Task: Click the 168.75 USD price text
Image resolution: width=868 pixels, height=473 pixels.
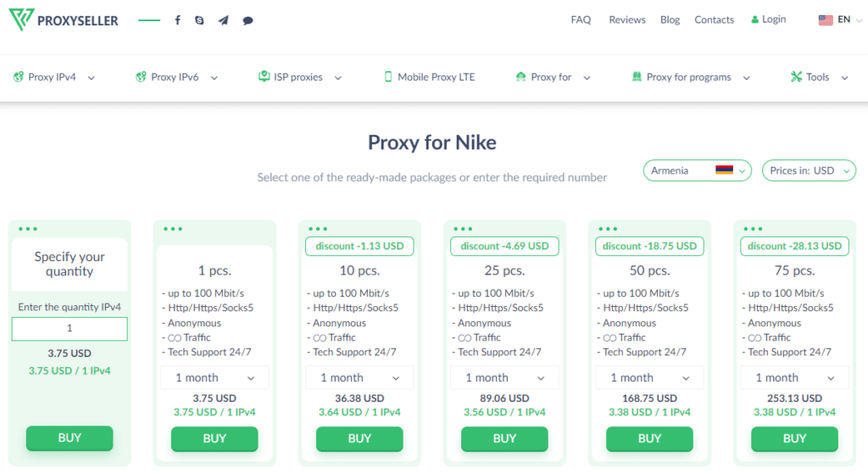Action: 650,398
